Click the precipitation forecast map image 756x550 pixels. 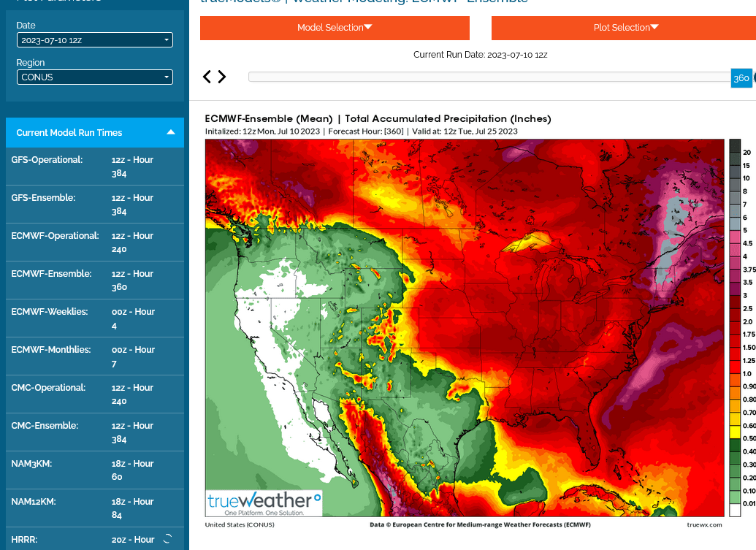tap(465, 328)
